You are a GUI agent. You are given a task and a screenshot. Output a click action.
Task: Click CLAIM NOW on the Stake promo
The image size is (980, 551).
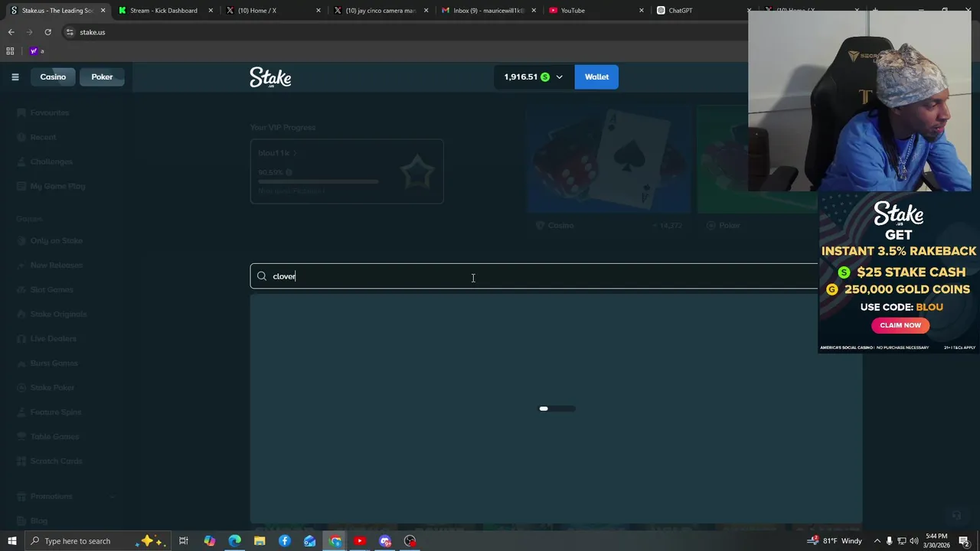(x=900, y=325)
